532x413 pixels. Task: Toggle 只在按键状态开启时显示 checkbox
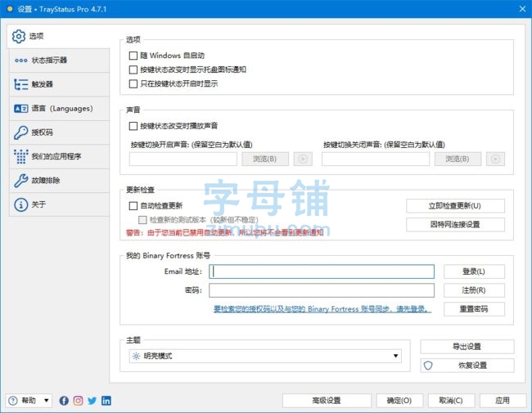click(133, 83)
